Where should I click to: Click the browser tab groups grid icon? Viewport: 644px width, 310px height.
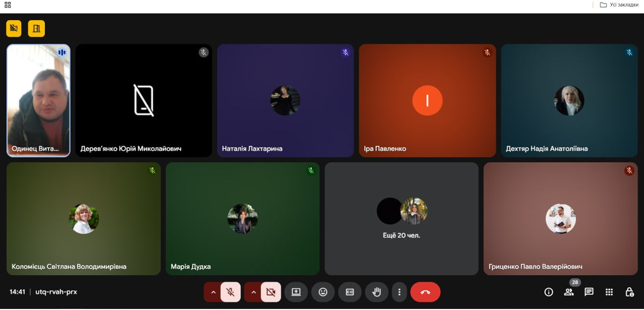8,5
